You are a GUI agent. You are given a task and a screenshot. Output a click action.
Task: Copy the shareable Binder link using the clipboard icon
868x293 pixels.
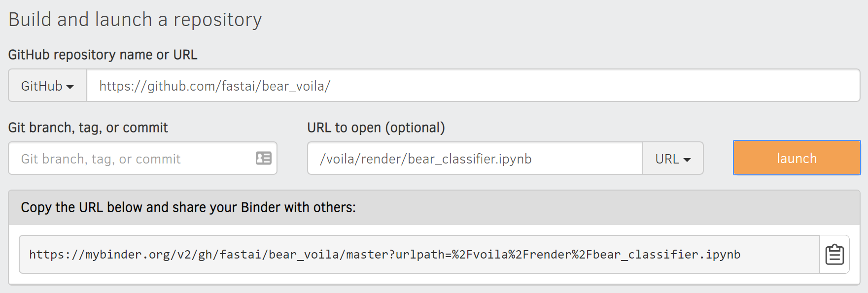[x=834, y=255]
